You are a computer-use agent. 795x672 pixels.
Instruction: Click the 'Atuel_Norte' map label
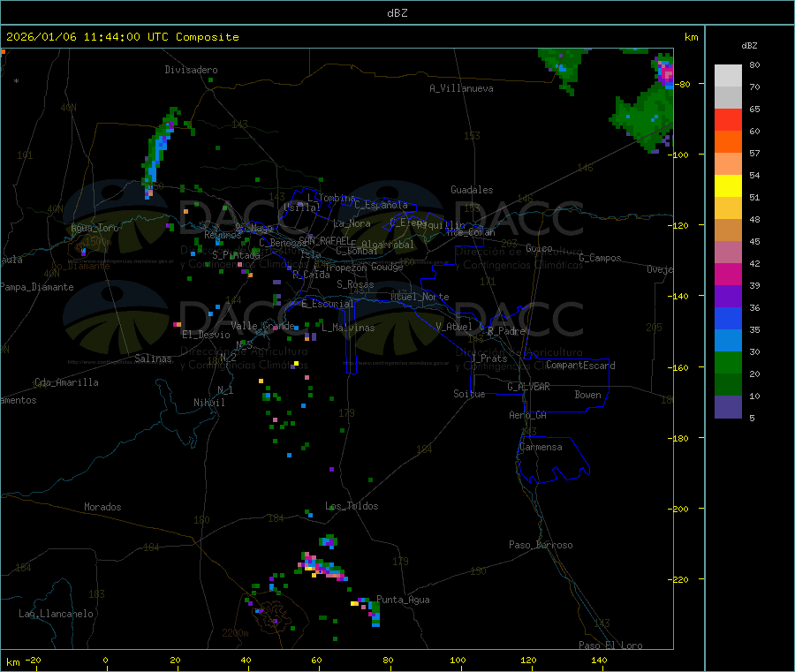point(420,297)
